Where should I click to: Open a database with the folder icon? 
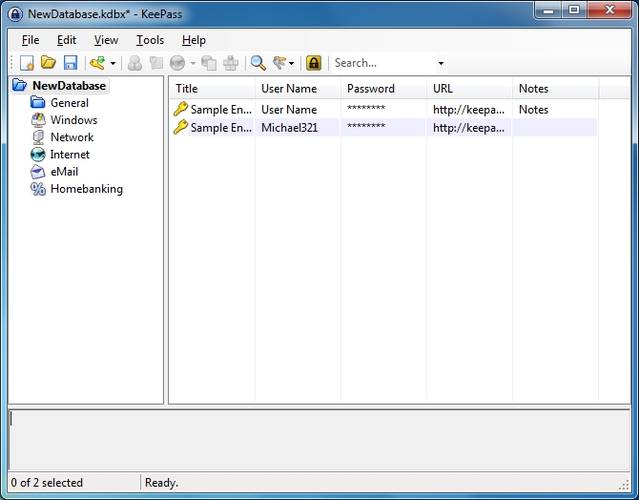tap(48, 63)
